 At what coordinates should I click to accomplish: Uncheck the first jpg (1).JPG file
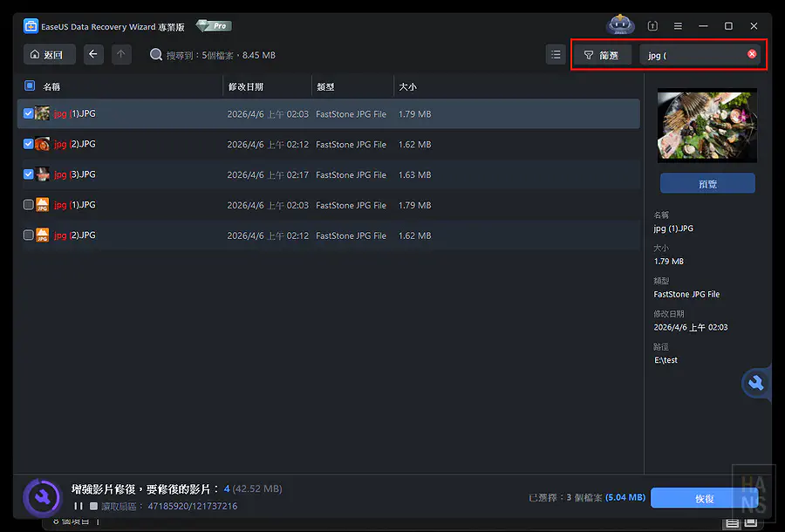point(29,113)
